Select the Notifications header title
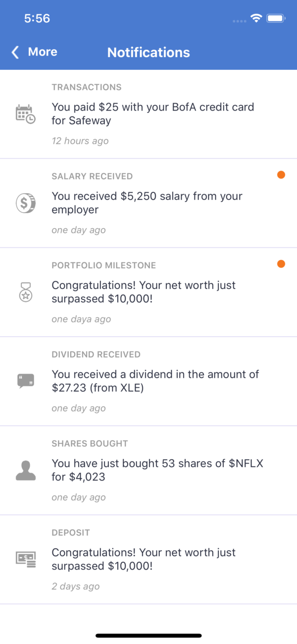 click(148, 52)
